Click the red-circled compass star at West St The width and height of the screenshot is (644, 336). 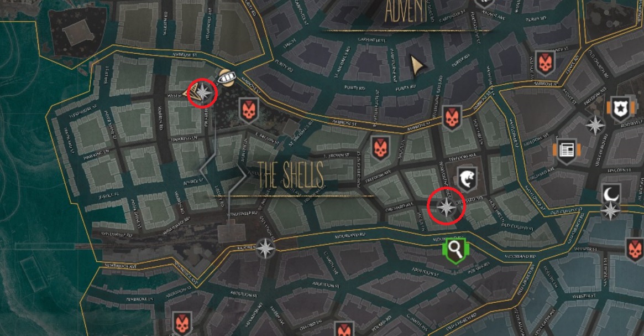click(202, 92)
